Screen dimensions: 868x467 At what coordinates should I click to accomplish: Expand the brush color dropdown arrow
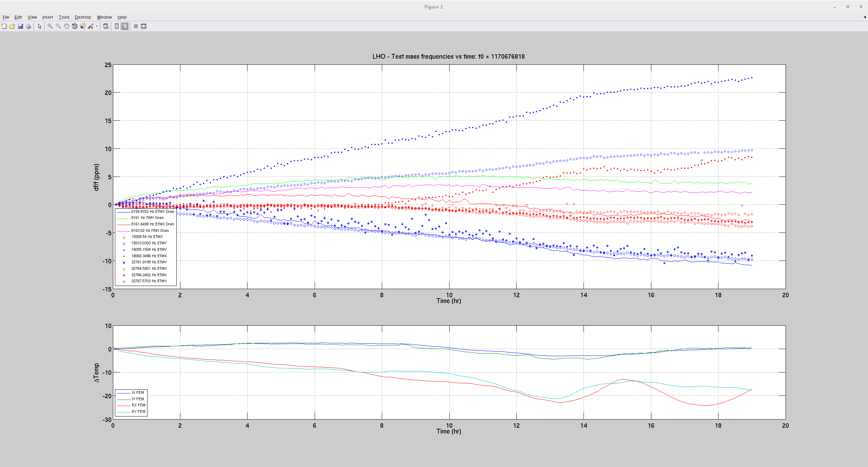[97, 26]
